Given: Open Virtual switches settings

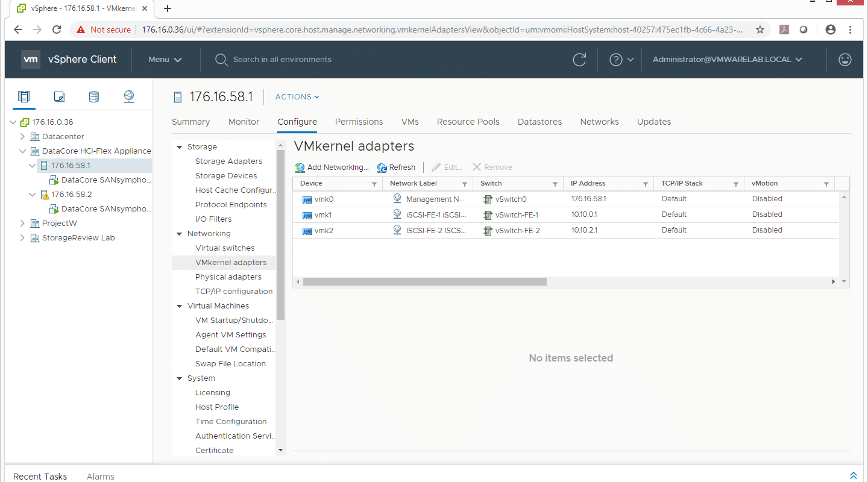Looking at the screenshot, I should tap(225, 248).
